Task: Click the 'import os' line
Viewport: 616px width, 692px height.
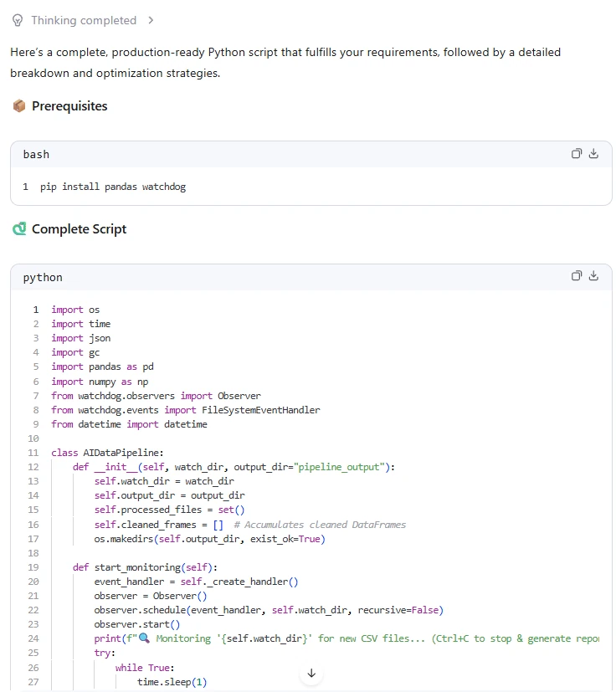Action: 75,310
